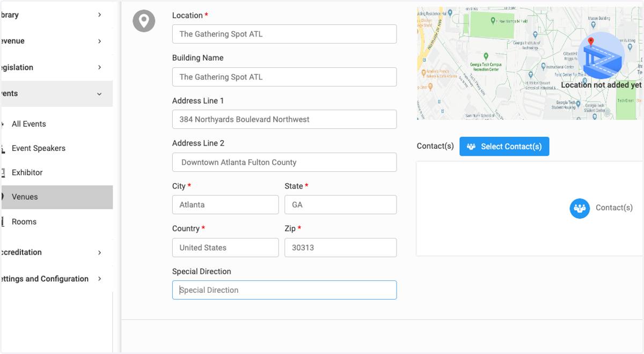
Task: Click the 'Special Direction' field label
Action: click(x=202, y=271)
